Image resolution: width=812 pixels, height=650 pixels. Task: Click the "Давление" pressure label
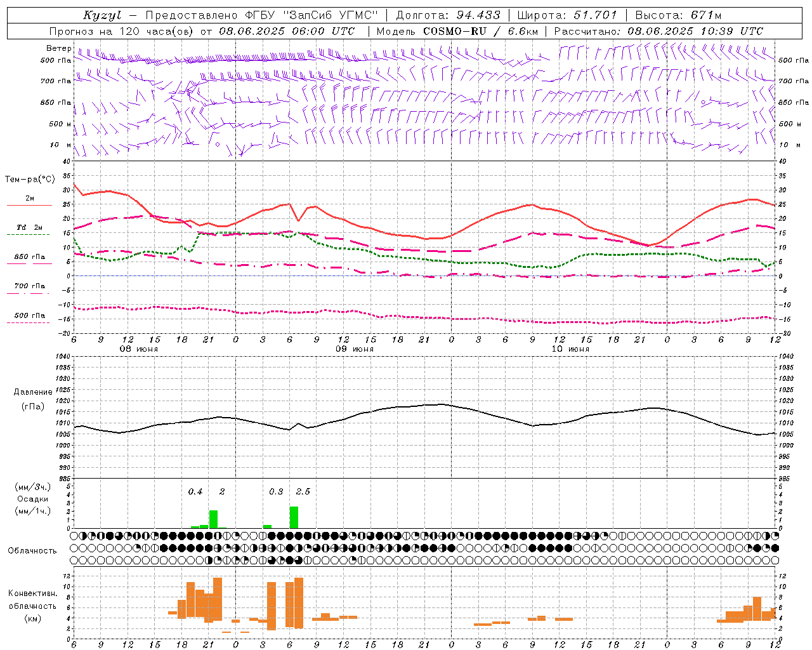click(33, 392)
